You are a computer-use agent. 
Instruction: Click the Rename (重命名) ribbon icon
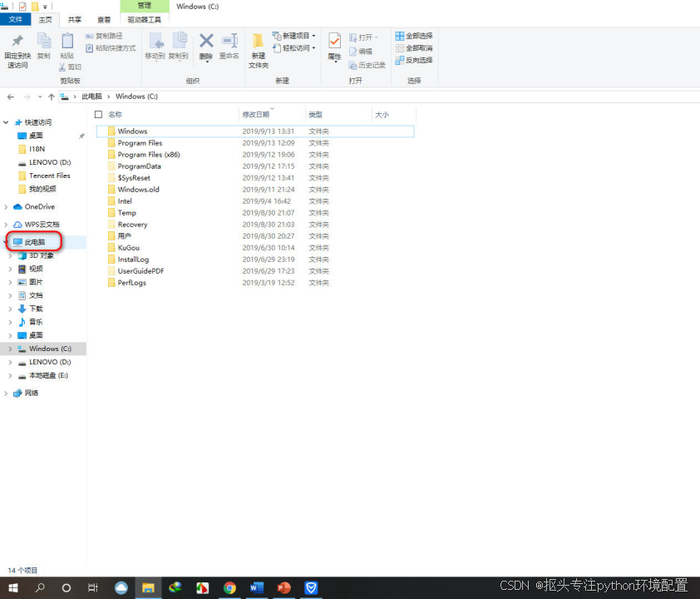pos(229,46)
